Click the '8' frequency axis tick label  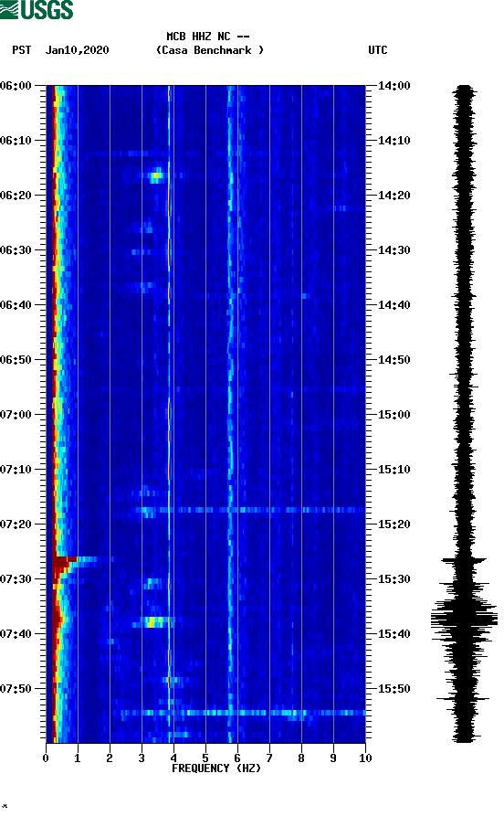301,758
